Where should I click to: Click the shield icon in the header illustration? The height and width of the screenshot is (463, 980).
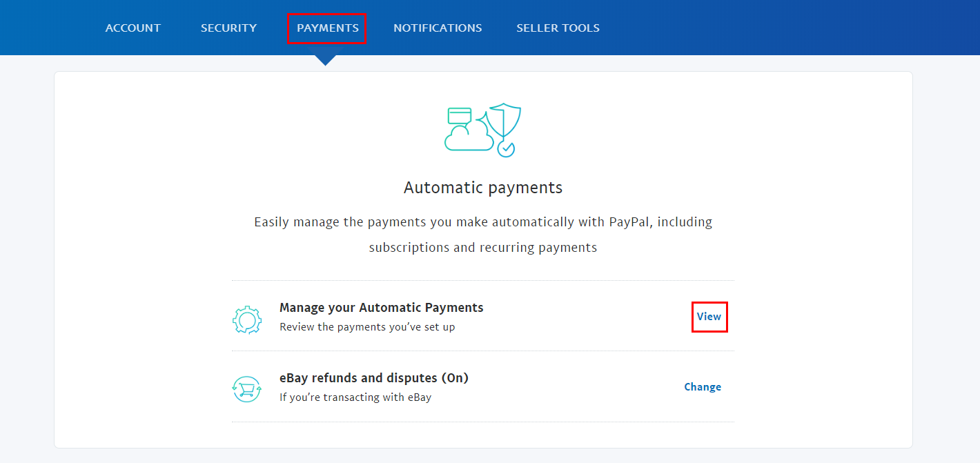pyautogui.click(x=504, y=121)
